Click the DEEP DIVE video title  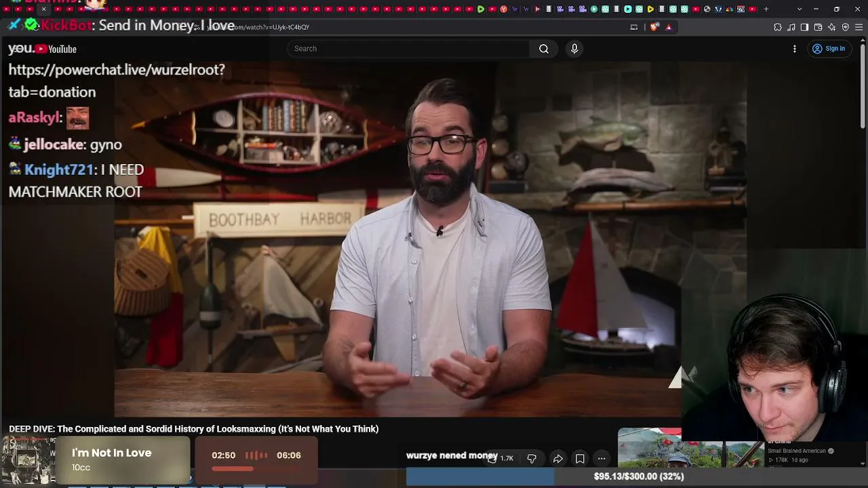point(194,429)
